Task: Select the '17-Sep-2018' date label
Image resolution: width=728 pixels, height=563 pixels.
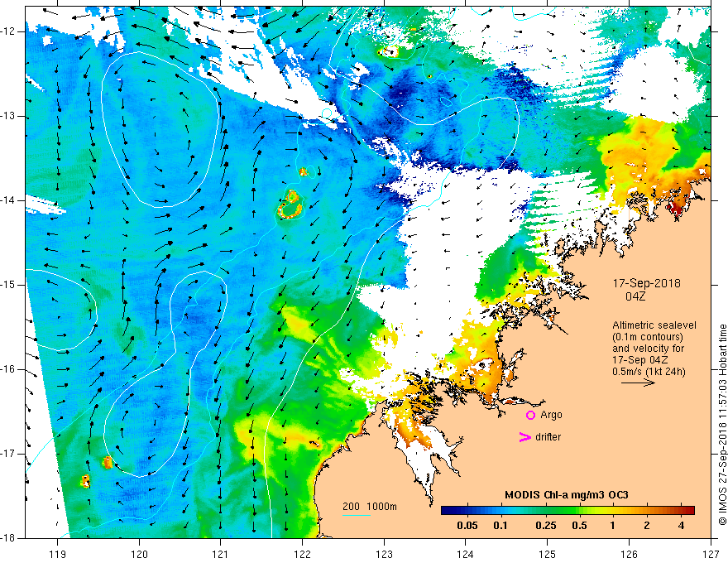Action: [x=647, y=283]
